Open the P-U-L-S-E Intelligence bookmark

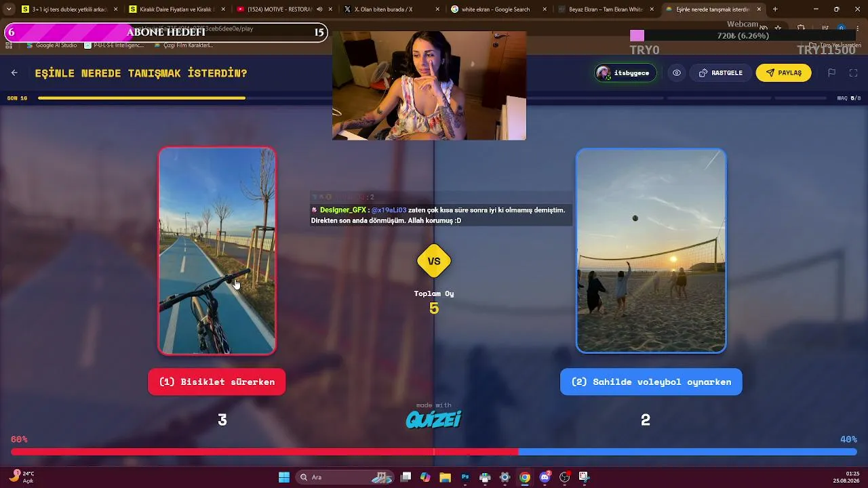[x=114, y=45]
